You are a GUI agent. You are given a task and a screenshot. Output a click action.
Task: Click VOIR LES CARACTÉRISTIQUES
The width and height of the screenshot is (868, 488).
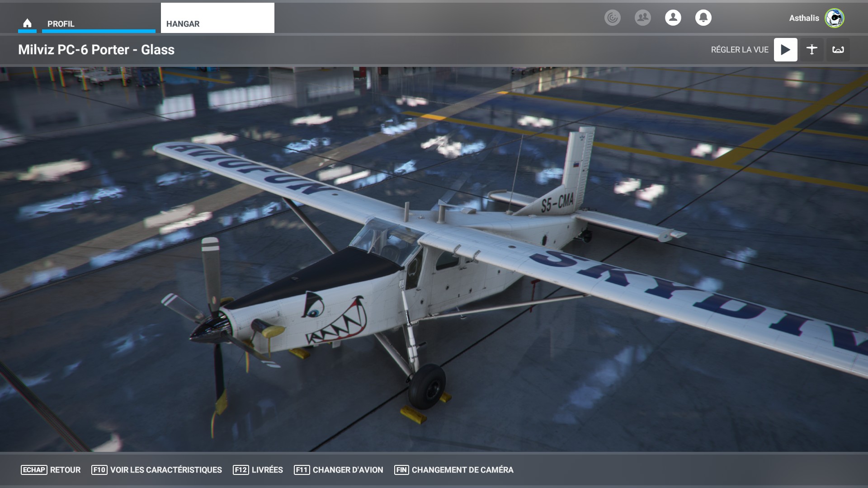tap(166, 470)
